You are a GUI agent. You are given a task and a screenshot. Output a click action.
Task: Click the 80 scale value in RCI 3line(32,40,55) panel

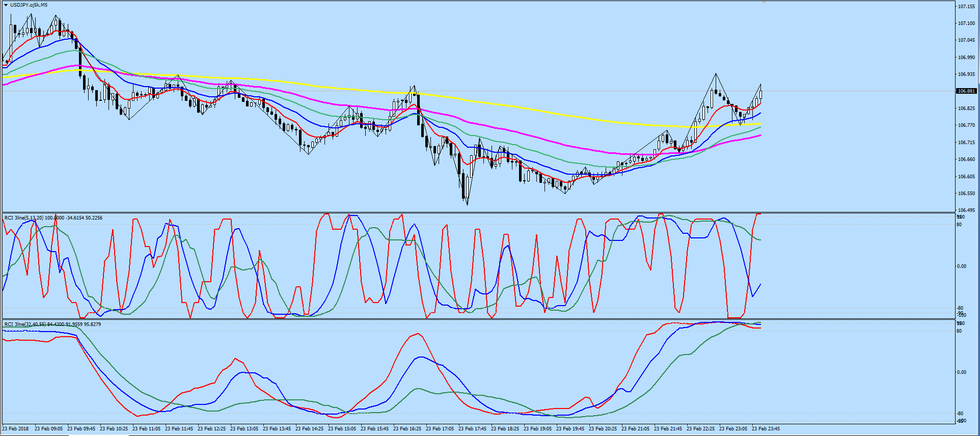pyautogui.click(x=959, y=331)
